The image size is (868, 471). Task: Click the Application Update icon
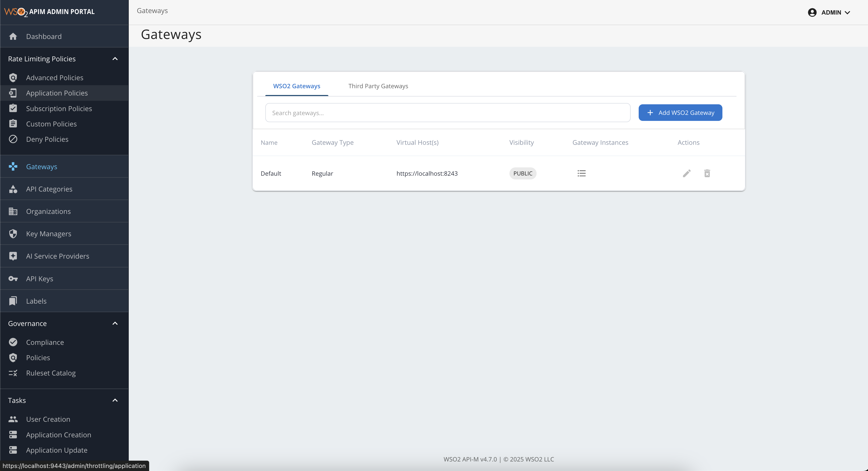point(13,450)
